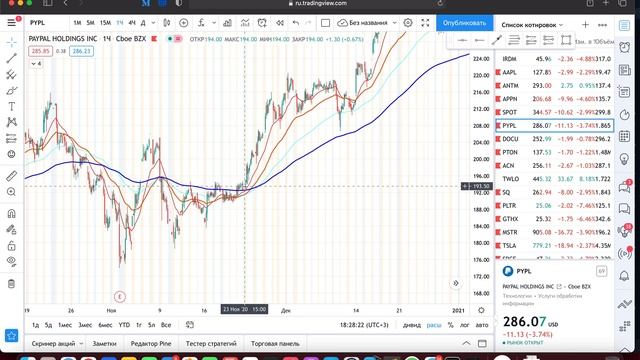Toggle magnet mode
640x360 pixels.
pyautogui.click(x=11, y=213)
